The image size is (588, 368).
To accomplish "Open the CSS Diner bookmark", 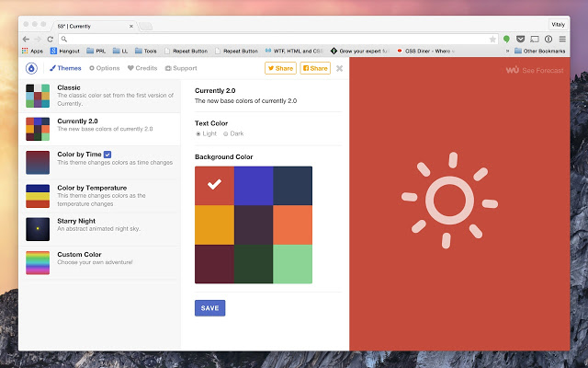I will [425, 51].
